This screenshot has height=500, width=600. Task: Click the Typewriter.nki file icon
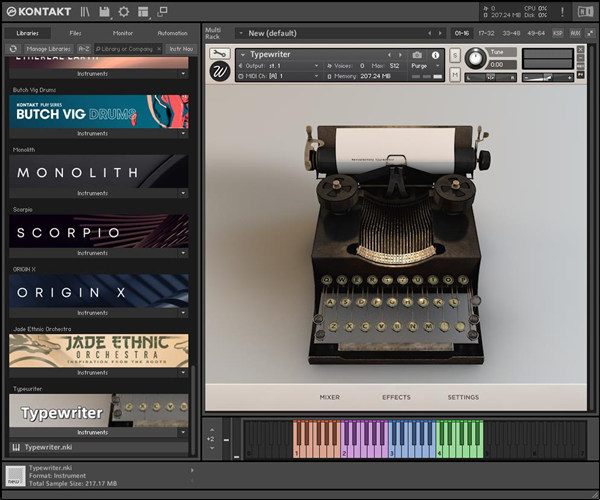pyautogui.click(x=16, y=447)
